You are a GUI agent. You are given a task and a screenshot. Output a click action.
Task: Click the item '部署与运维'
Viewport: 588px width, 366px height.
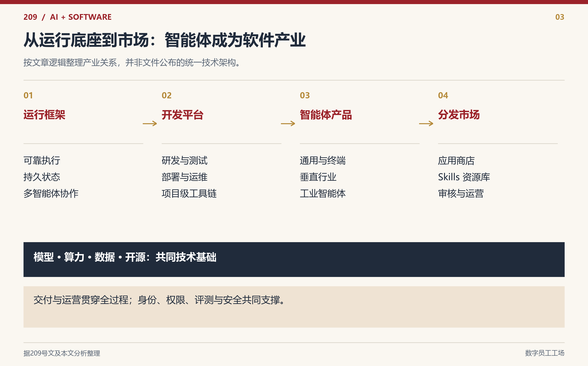(185, 177)
